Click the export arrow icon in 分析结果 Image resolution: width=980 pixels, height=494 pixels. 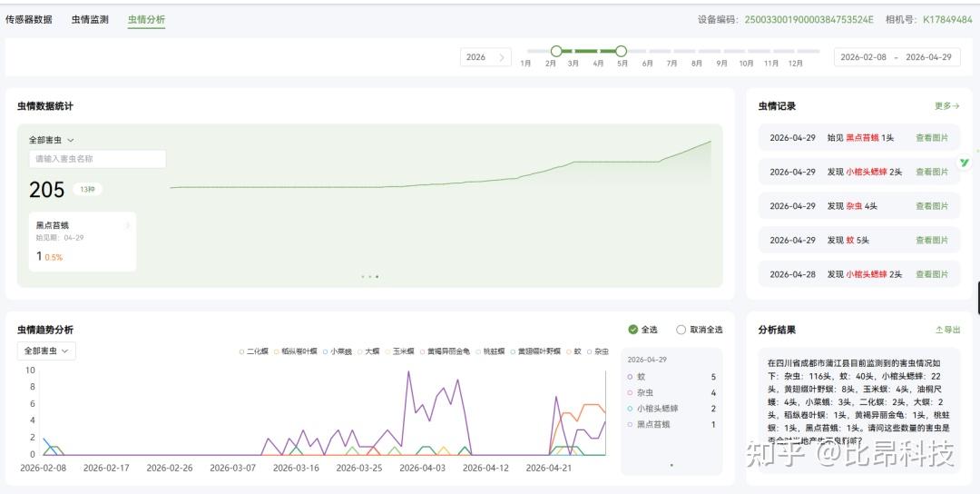click(x=939, y=330)
